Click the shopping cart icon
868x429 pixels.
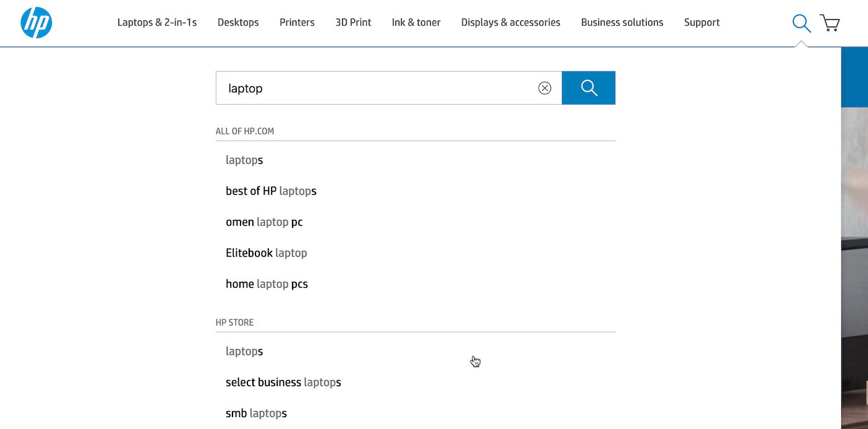point(830,22)
